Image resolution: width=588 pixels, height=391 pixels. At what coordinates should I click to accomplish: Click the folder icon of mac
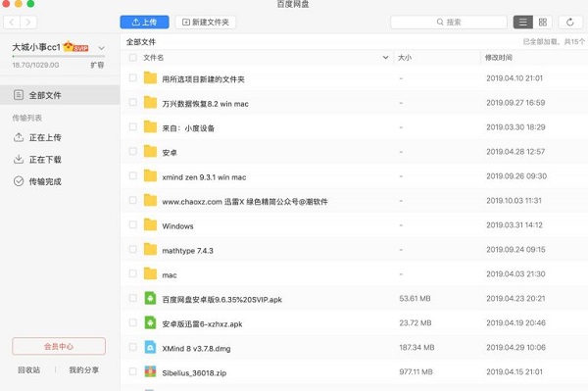pyautogui.click(x=150, y=273)
